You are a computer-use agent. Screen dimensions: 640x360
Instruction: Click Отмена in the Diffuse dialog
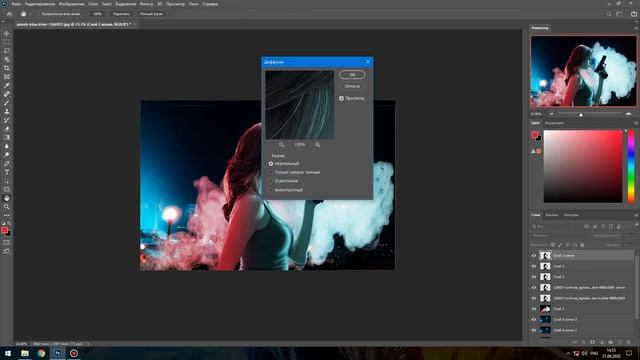click(x=352, y=86)
